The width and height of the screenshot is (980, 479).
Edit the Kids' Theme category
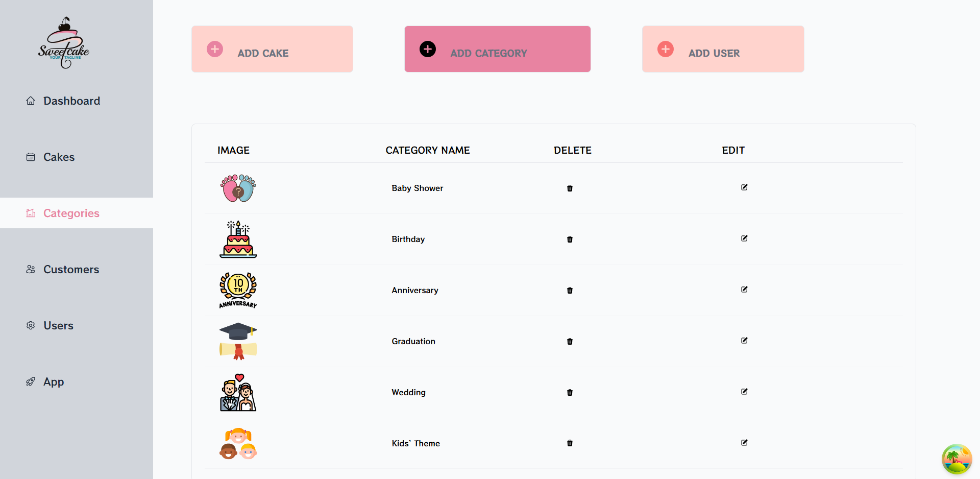[x=744, y=443]
